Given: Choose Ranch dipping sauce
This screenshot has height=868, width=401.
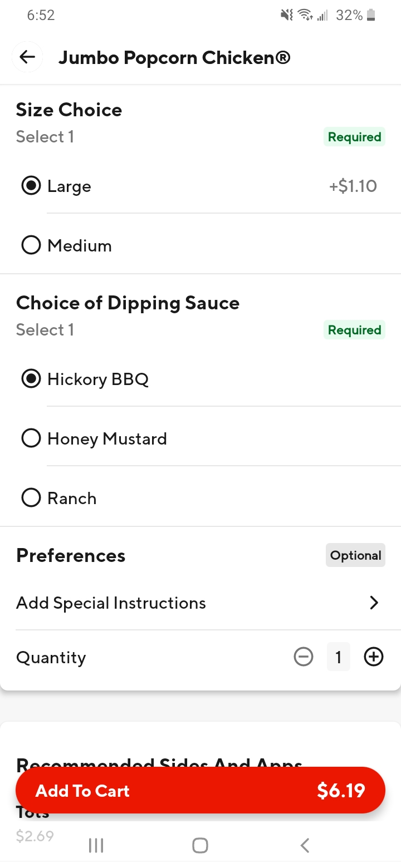Looking at the screenshot, I should coord(31,498).
